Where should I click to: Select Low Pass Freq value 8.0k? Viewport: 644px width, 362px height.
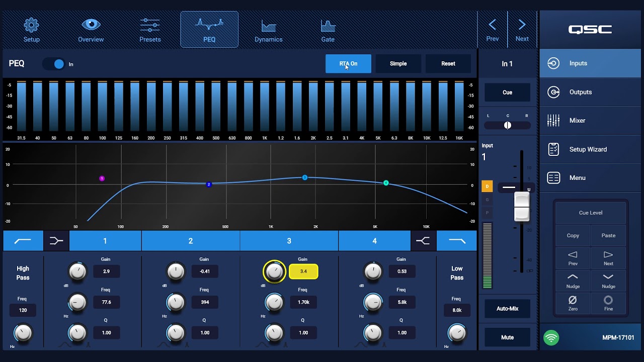pyautogui.click(x=457, y=310)
